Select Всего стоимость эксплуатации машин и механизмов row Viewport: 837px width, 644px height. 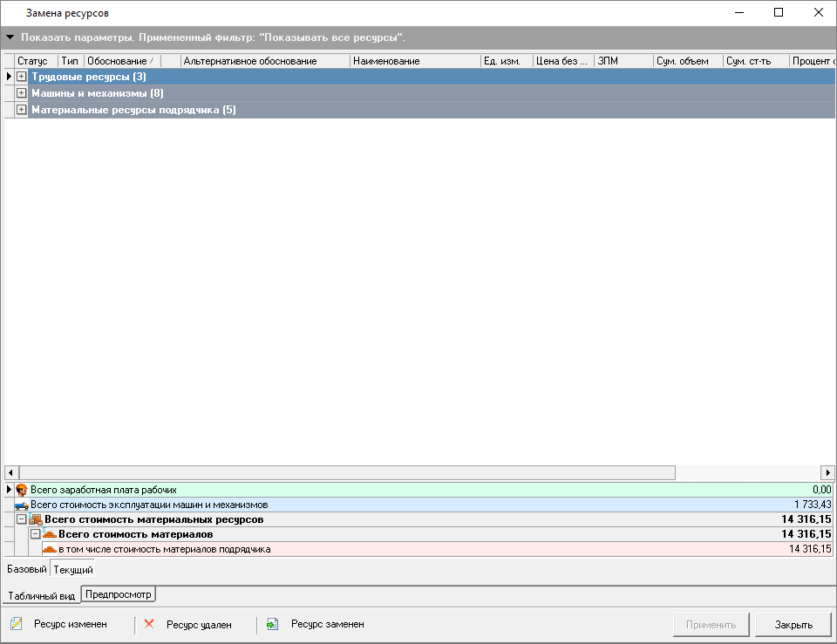424,505
